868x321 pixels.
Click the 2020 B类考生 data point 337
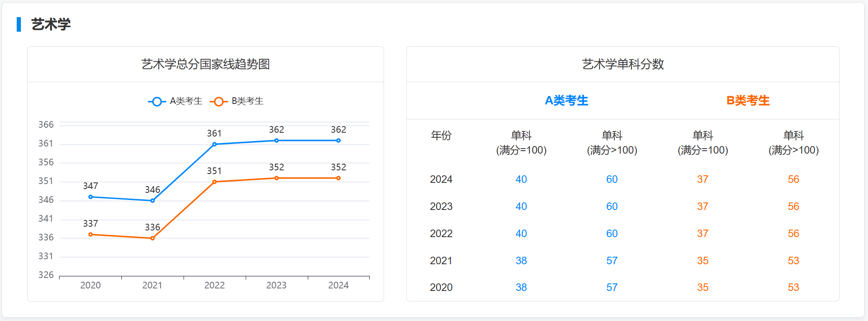(x=91, y=235)
